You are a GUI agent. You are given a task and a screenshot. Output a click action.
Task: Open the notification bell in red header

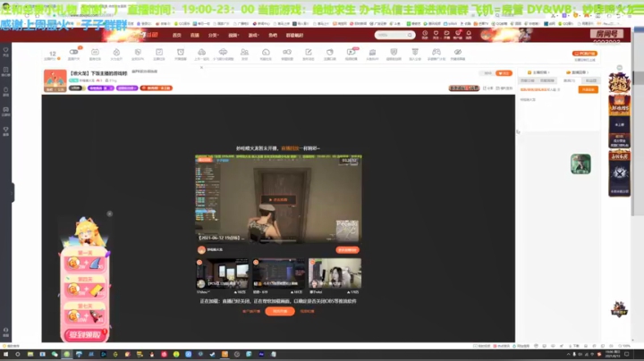[469, 34]
